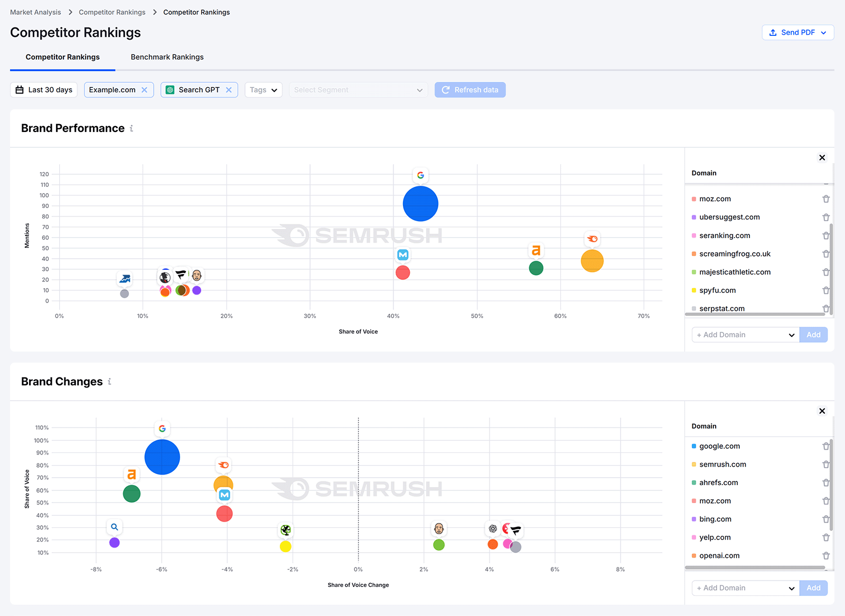The height and width of the screenshot is (616, 845).
Task: Delete yelp.com using its trash icon
Action: click(826, 537)
